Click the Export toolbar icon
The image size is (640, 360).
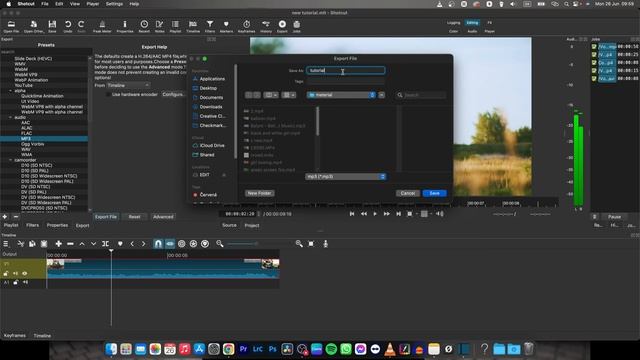(282, 27)
